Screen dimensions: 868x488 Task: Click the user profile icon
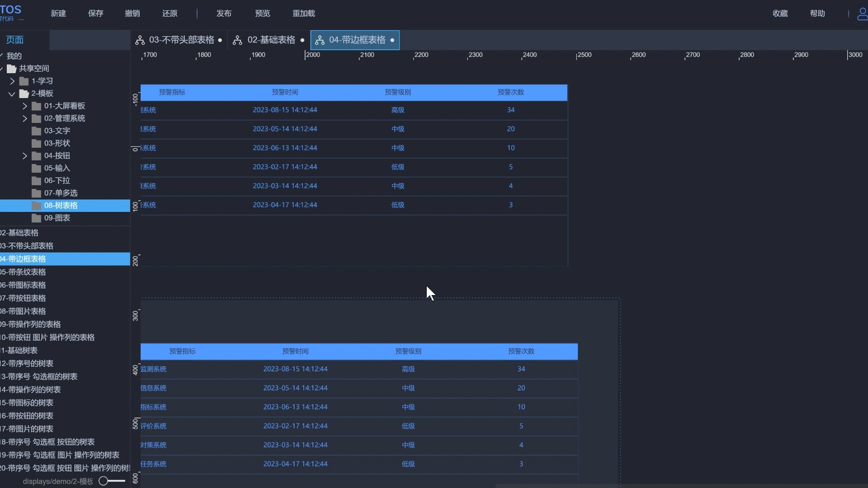click(x=863, y=14)
